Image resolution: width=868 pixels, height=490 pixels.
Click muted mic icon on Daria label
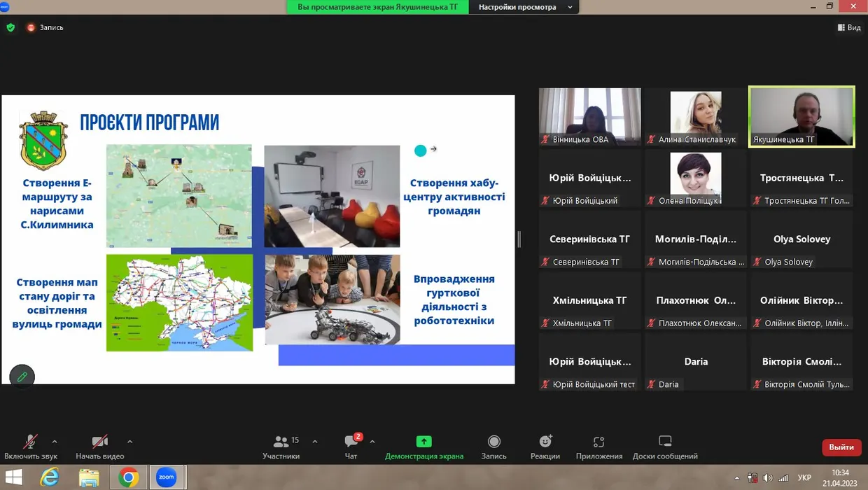coord(652,384)
